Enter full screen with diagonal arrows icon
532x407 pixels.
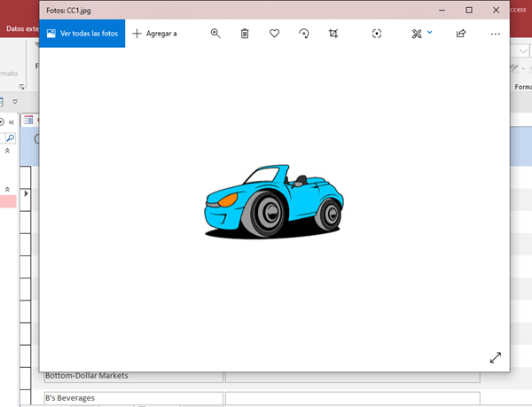[x=495, y=357]
